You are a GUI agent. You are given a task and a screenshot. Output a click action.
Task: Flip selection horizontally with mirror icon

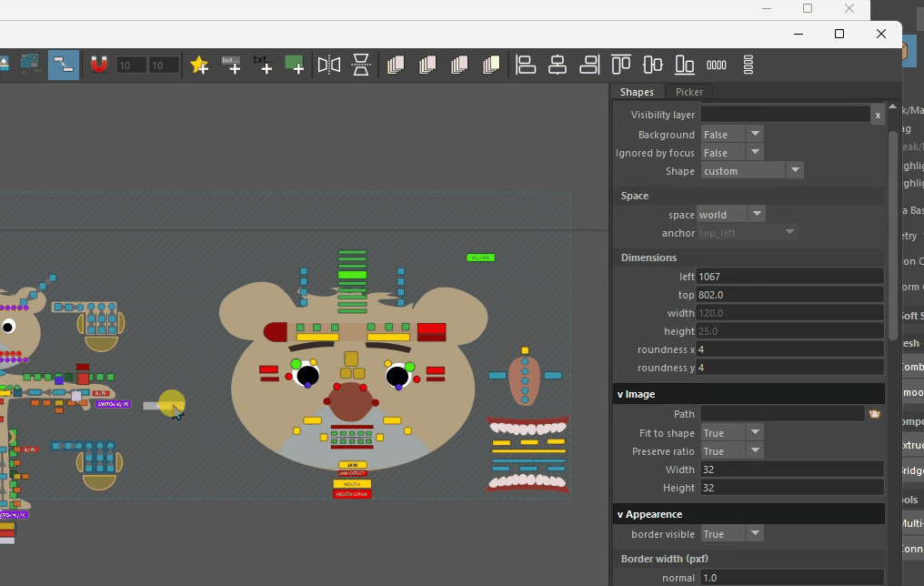tap(329, 65)
